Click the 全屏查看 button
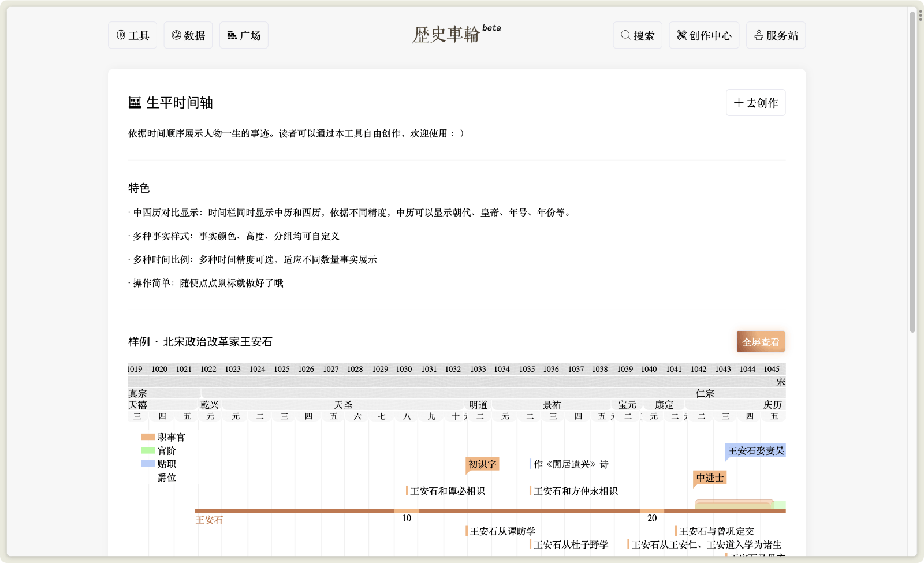The image size is (924, 563). point(761,341)
